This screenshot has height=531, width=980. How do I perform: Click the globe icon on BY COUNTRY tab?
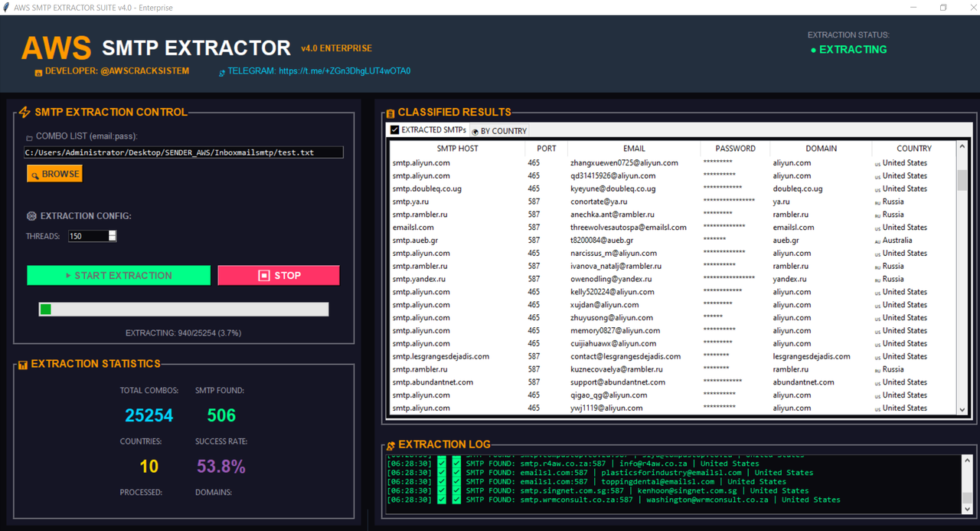click(x=475, y=132)
